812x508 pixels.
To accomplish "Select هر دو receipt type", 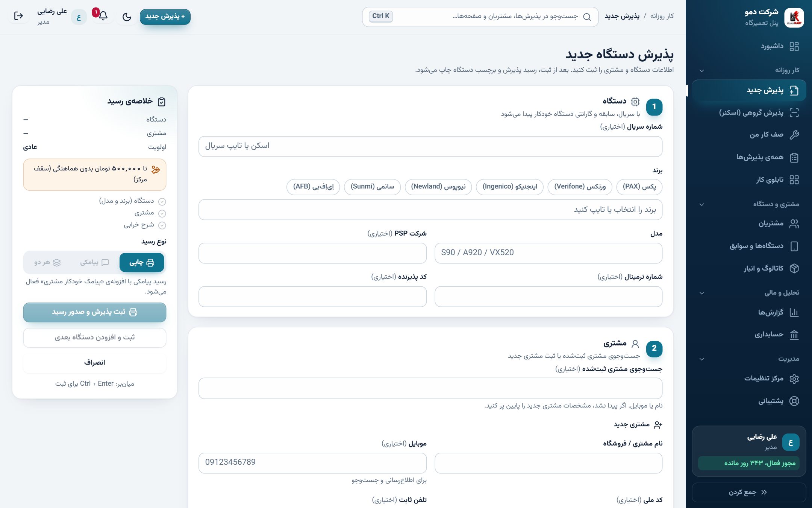I will (47, 262).
